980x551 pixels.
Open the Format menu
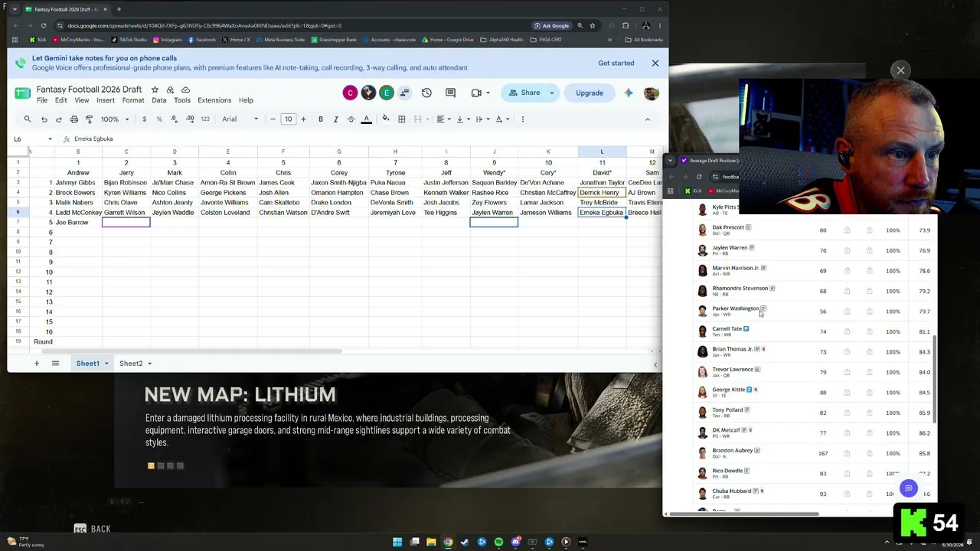coord(133,100)
